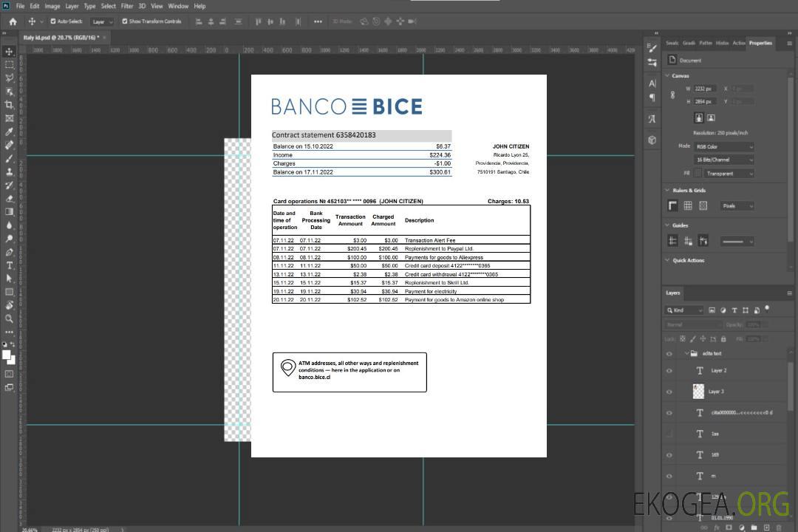
Task: Toggle Auto-Select checkbox
Action: click(53, 21)
